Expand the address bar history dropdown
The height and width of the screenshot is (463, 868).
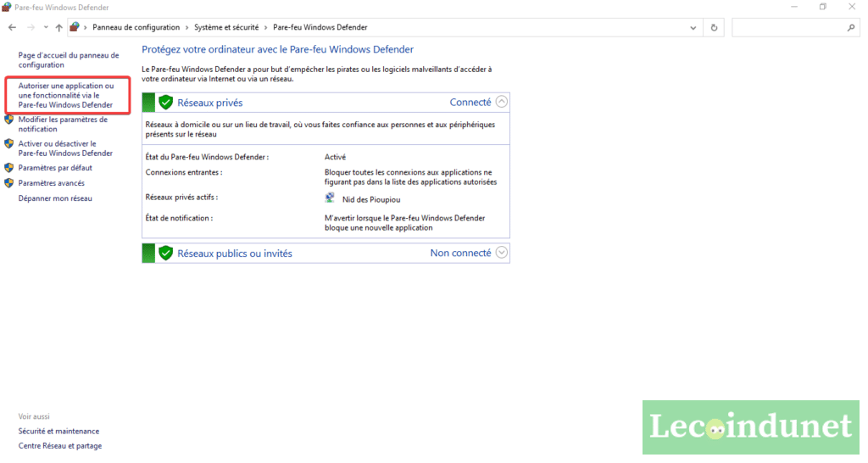click(693, 28)
